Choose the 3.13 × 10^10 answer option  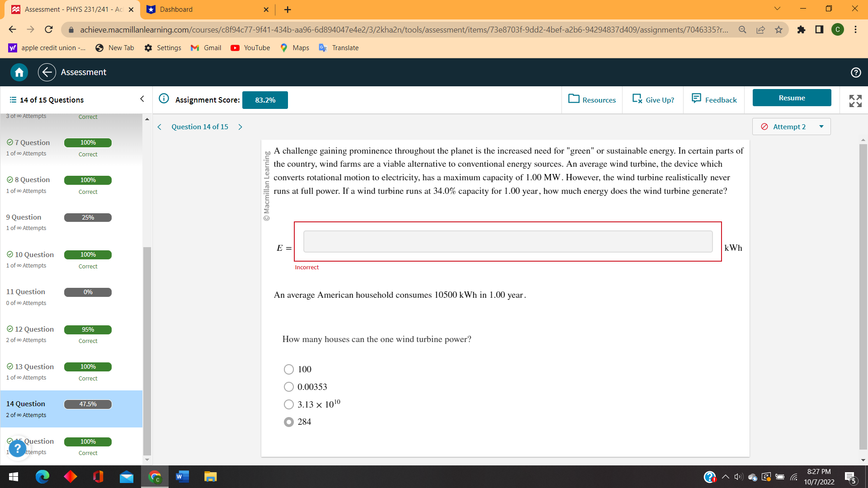(289, 404)
